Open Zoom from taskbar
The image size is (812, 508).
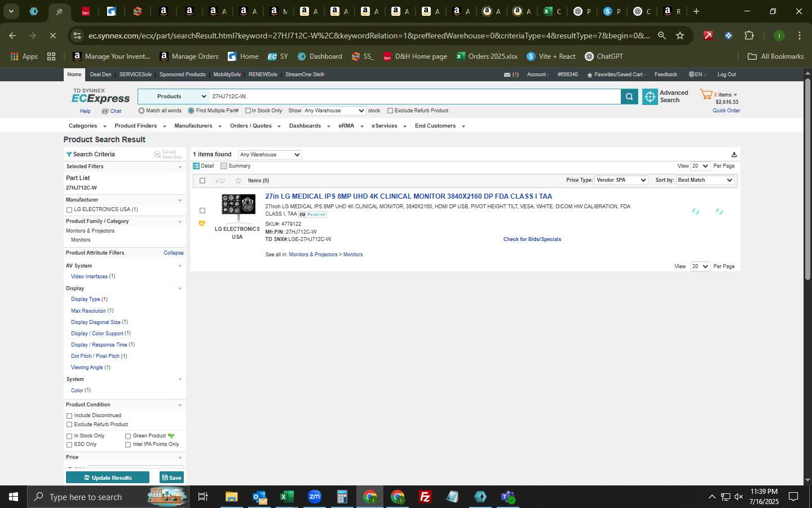click(x=315, y=497)
